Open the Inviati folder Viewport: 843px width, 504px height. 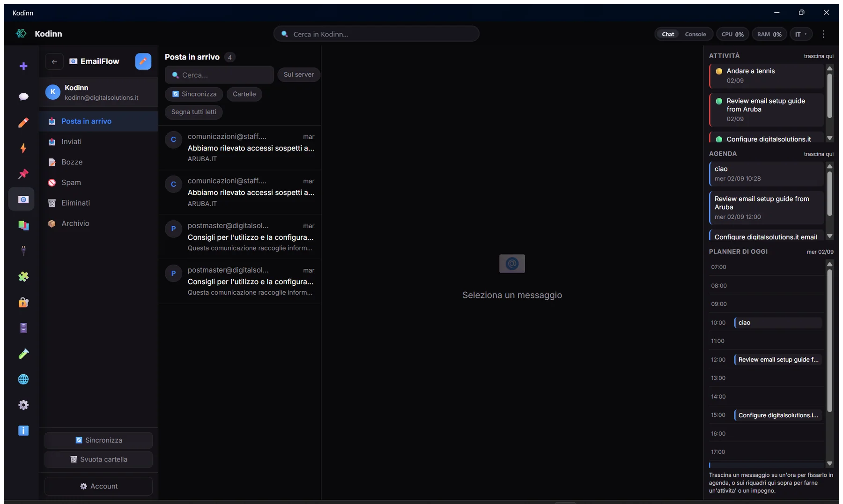tap(99, 141)
